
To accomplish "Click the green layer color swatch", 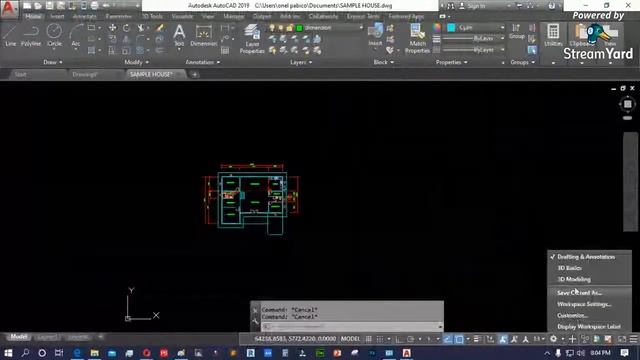I will pos(299,28).
